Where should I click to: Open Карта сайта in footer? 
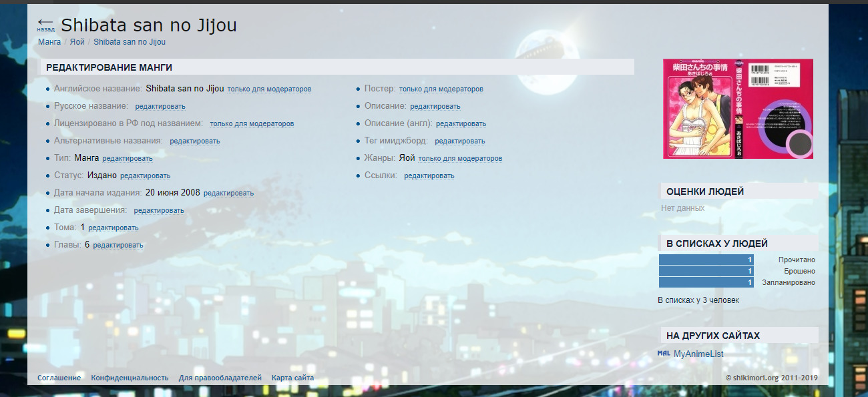point(292,378)
